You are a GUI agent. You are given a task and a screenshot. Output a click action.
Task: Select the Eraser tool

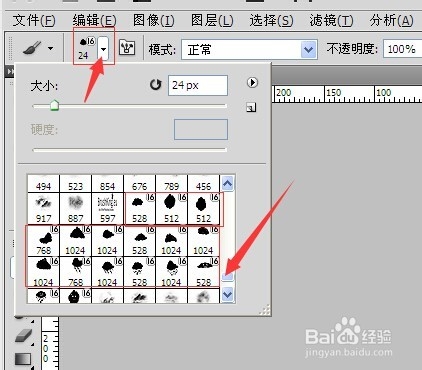point(23,336)
